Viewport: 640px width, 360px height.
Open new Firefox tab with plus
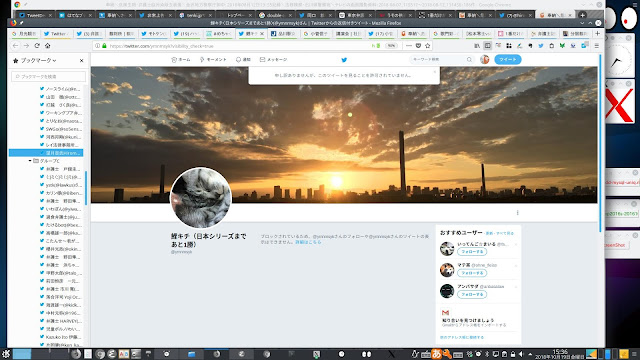[x=597, y=33]
